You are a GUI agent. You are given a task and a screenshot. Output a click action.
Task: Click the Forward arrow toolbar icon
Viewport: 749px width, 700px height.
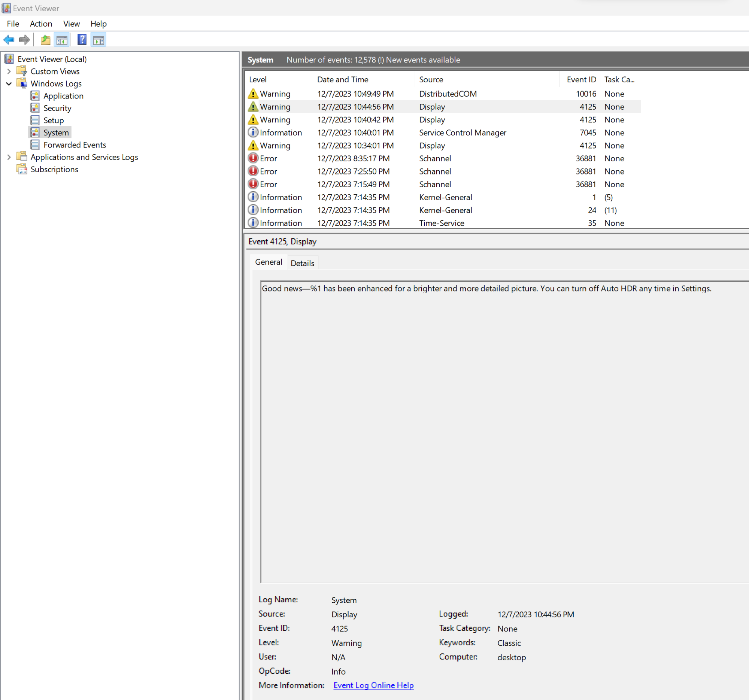24,40
